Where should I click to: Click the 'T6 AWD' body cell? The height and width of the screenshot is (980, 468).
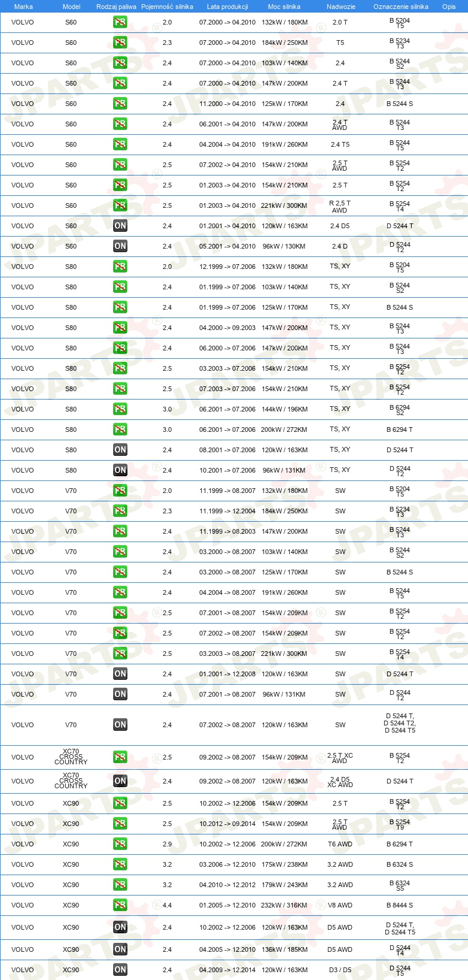click(340, 844)
